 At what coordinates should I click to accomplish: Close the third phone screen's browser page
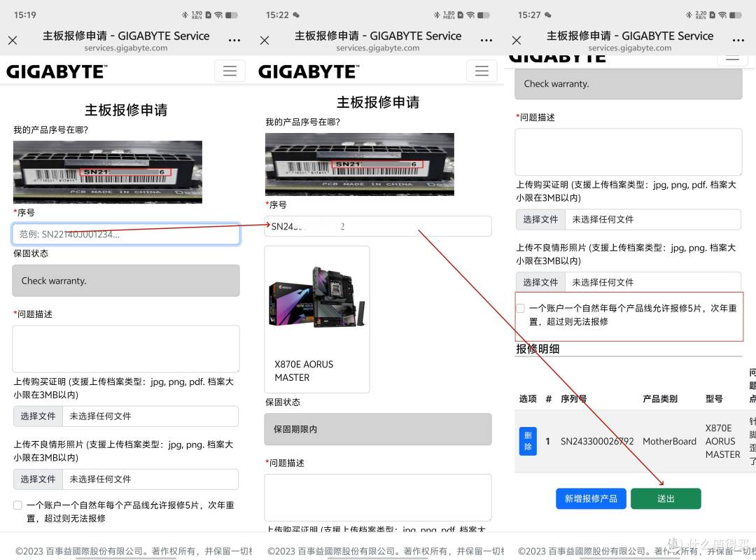click(x=517, y=41)
